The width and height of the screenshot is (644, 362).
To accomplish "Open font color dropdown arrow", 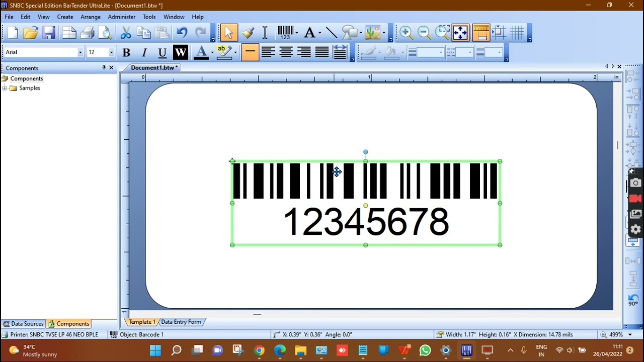I will (x=212, y=52).
